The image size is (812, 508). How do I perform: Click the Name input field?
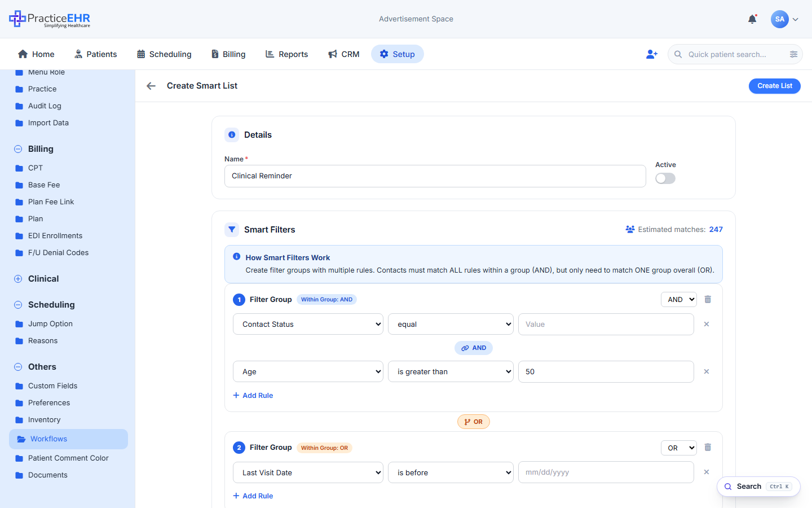(x=435, y=176)
